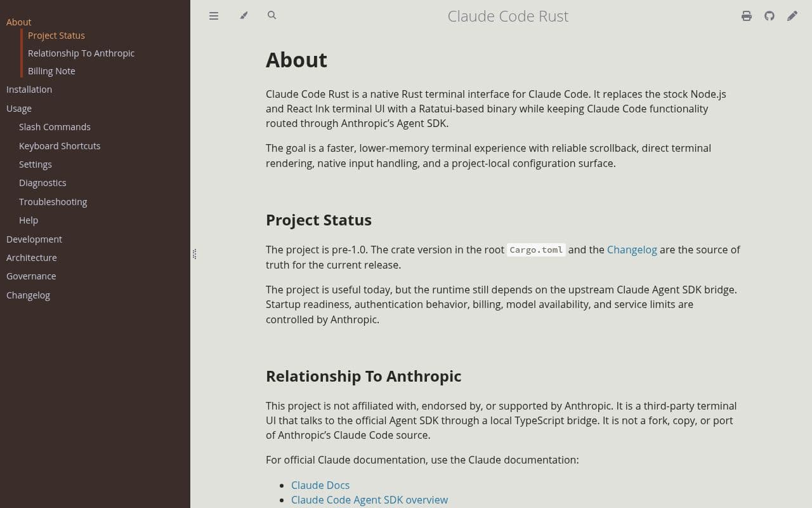
Task: Click the sidebar resize handle
Action: (x=194, y=254)
